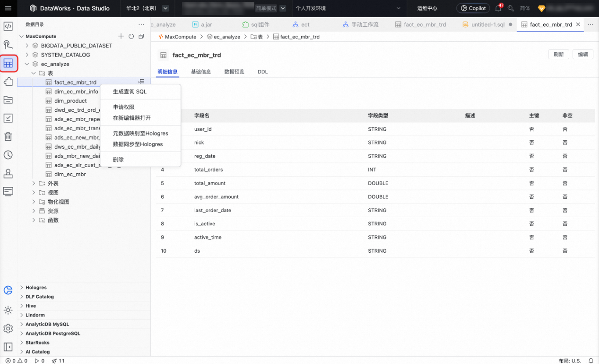Collapse the 表 folder
This screenshot has width=599, height=364.
(x=34, y=73)
